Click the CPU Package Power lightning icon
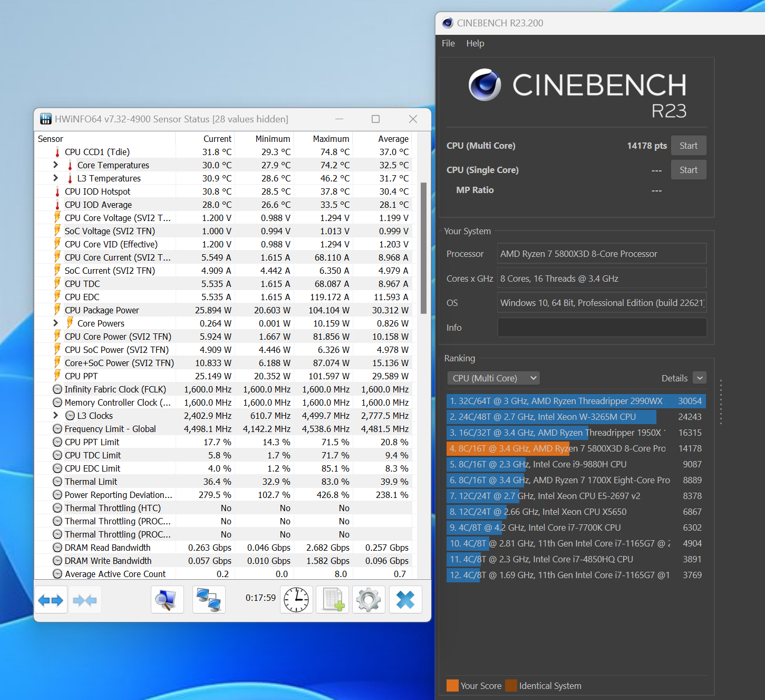The height and width of the screenshot is (700, 765). coord(57,310)
